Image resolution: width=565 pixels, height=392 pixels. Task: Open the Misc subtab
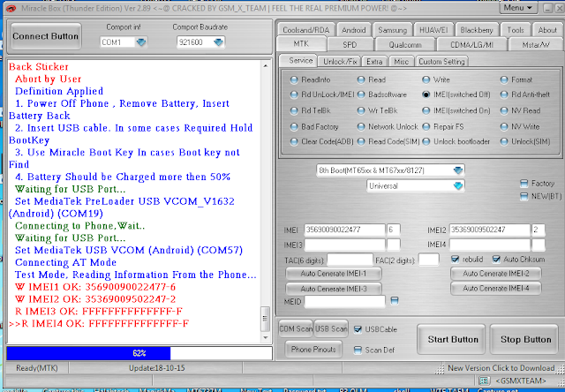tap(401, 62)
